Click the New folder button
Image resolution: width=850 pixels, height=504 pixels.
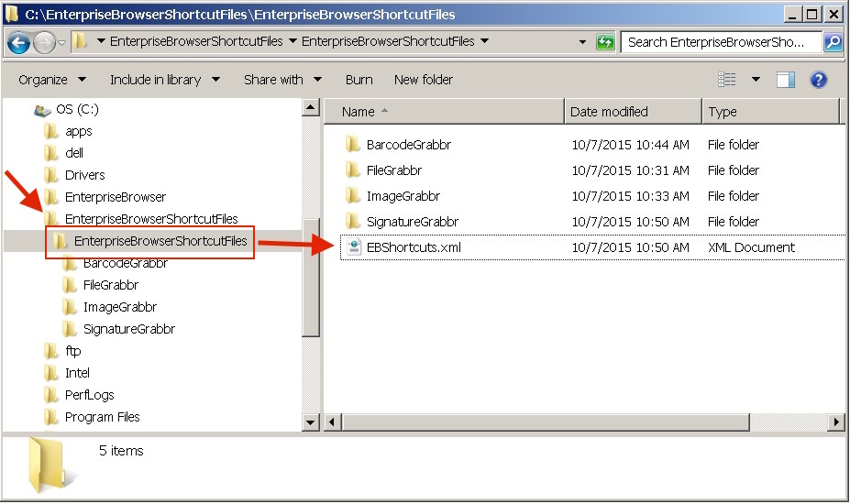[424, 80]
